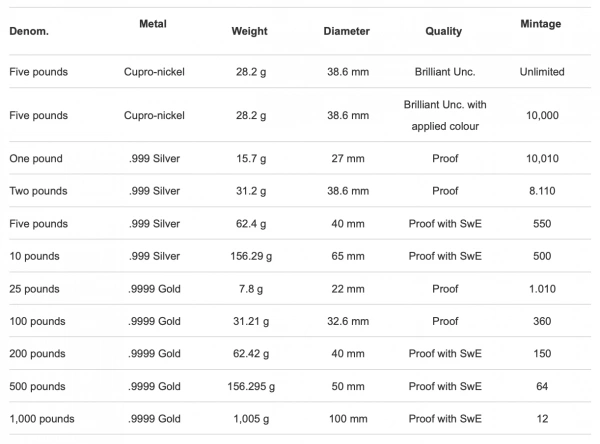Image resolution: width=600 pixels, height=444 pixels.
Task: Click the 156.295 g weight value
Action: (x=251, y=386)
